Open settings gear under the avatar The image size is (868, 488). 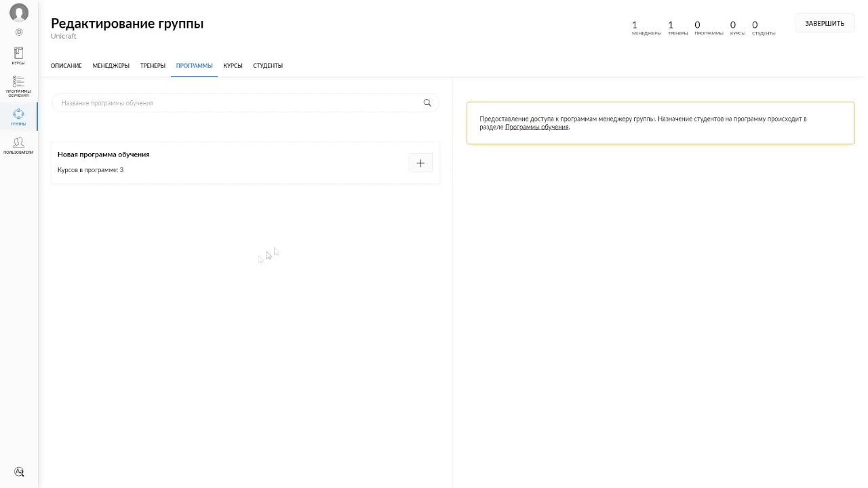click(x=19, y=32)
